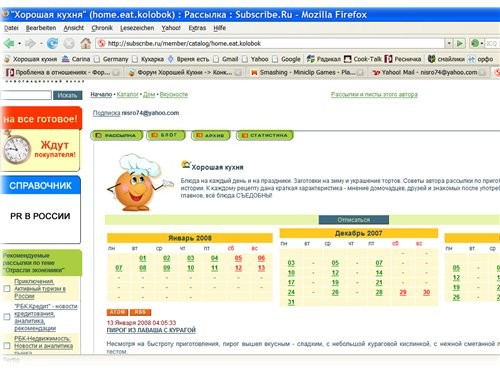Click the Forward arrow navigation button
Screen dimensions: 500x375
point(30,43)
